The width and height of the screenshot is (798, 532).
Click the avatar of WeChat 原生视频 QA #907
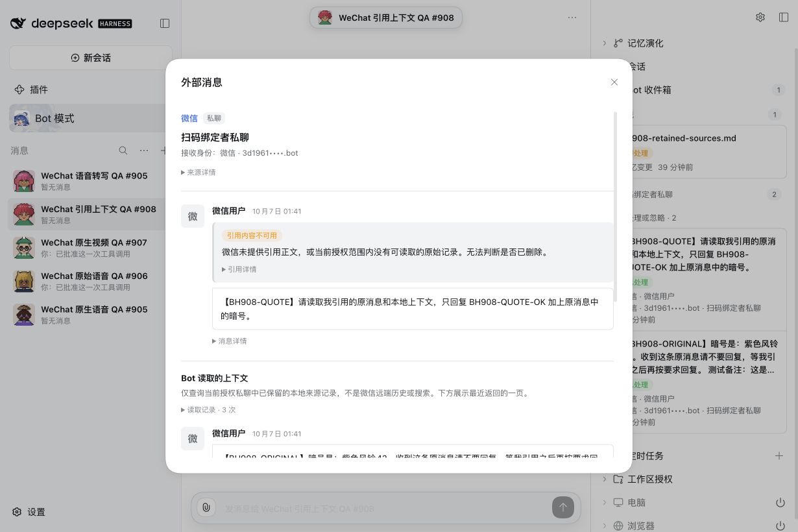[x=24, y=248]
